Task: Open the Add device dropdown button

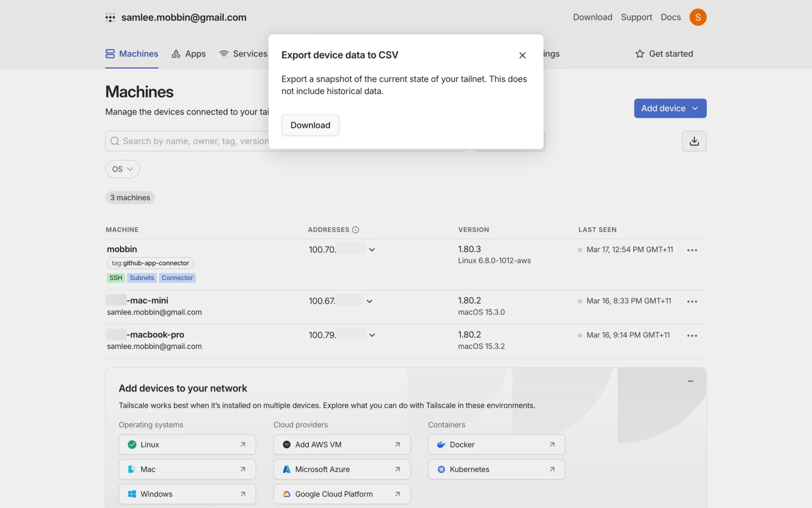Action: [670, 108]
